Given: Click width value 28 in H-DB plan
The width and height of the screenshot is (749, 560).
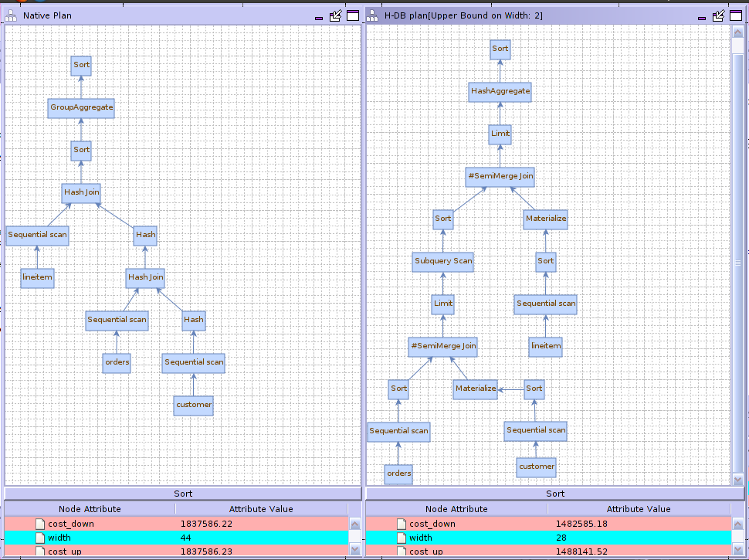Looking at the screenshot, I should click(561, 538).
